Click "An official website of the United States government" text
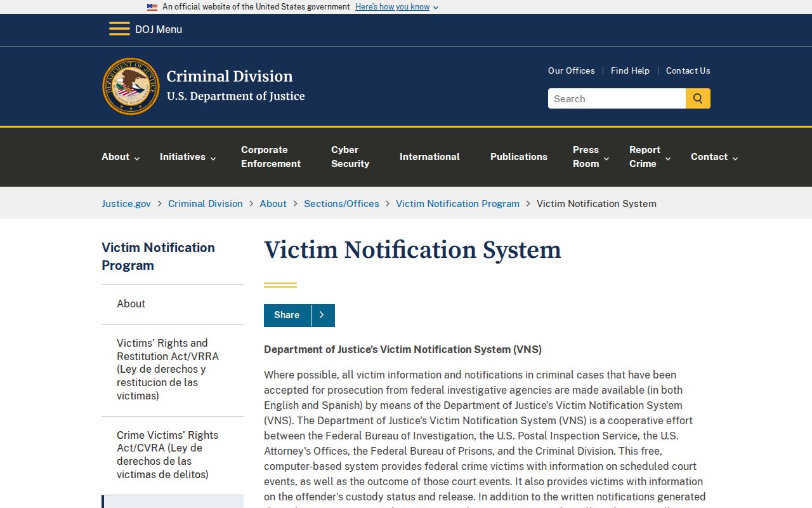Image resolution: width=812 pixels, height=508 pixels. 256,7
